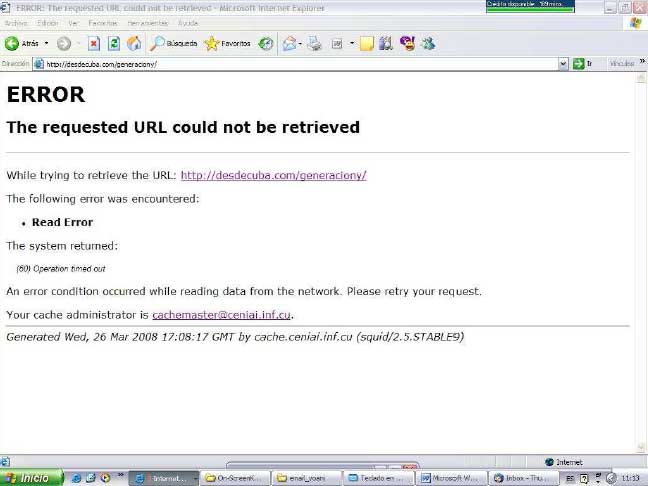This screenshot has height=486, width=648.
Task: Open the Ayuda menu
Action: click(x=188, y=23)
